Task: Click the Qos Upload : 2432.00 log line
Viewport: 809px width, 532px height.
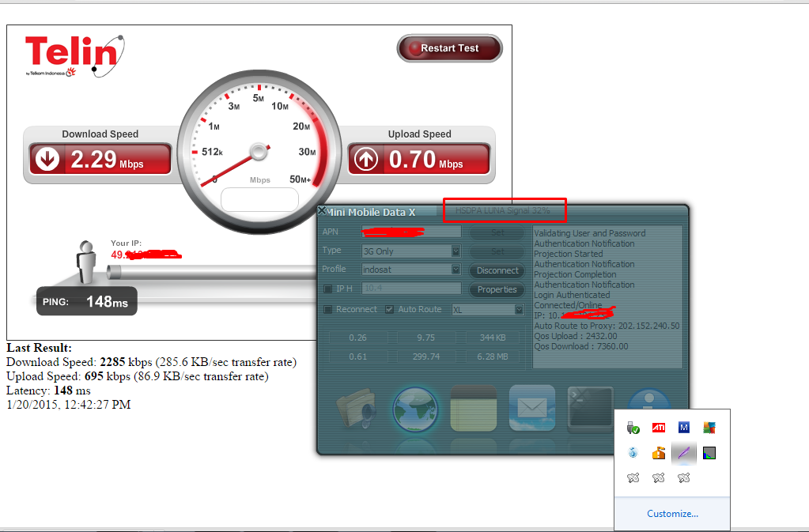Action: (x=575, y=336)
